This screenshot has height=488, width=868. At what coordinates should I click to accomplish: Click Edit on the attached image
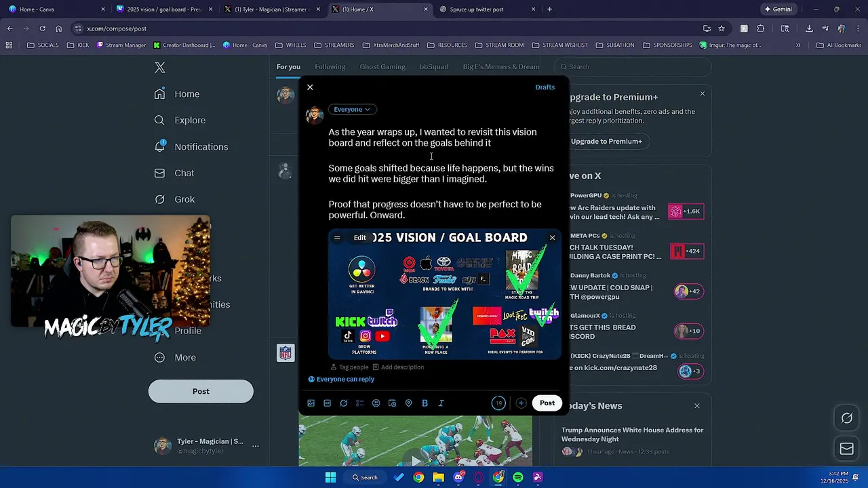pyautogui.click(x=359, y=238)
